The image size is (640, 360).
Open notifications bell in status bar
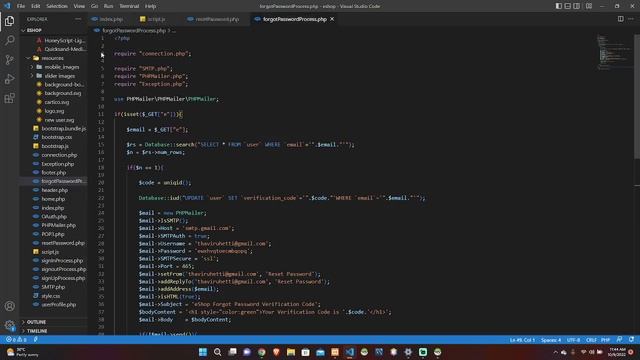(x=631, y=340)
